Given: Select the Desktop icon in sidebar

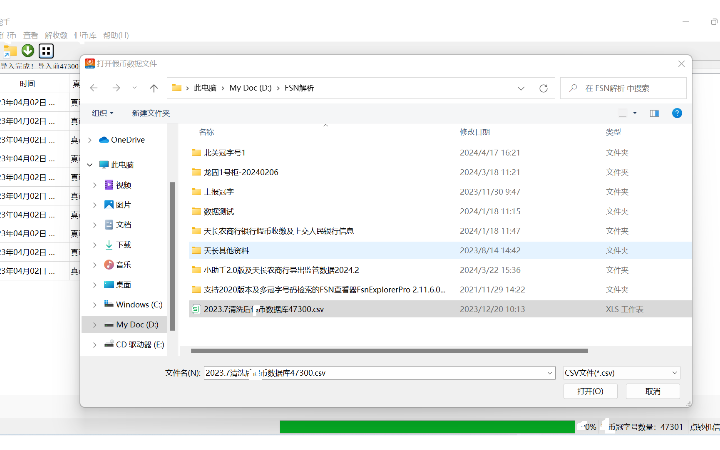Looking at the screenshot, I should click(109, 285).
